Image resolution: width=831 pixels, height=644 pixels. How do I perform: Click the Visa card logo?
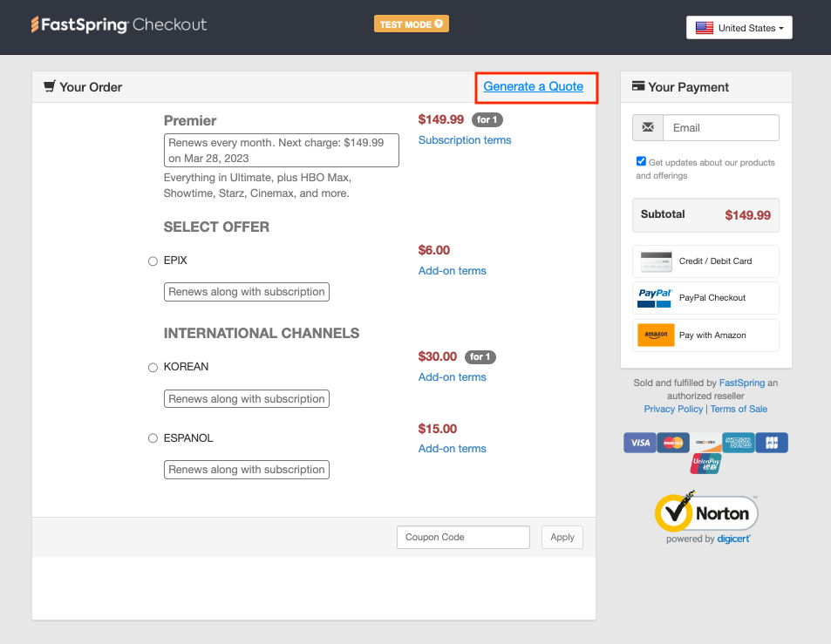point(640,443)
